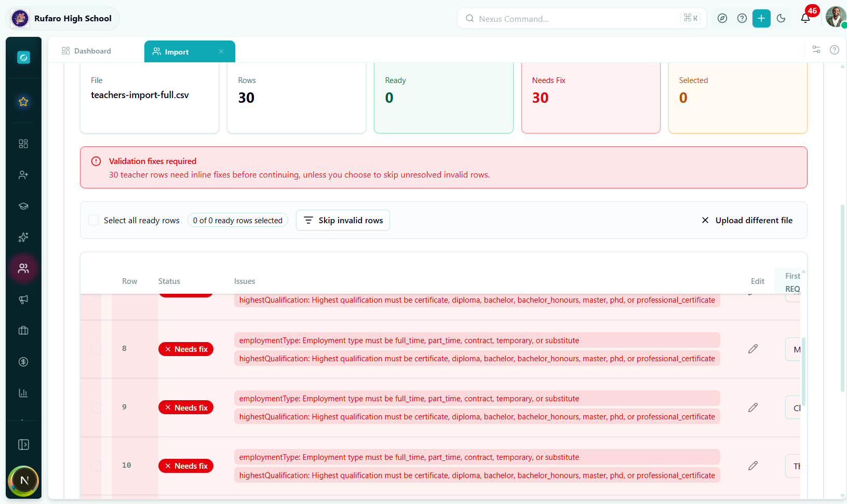The height and width of the screenshot is (504, 847).
Task: Click Skip invalid rows button
Action: (x=343, y=220)
